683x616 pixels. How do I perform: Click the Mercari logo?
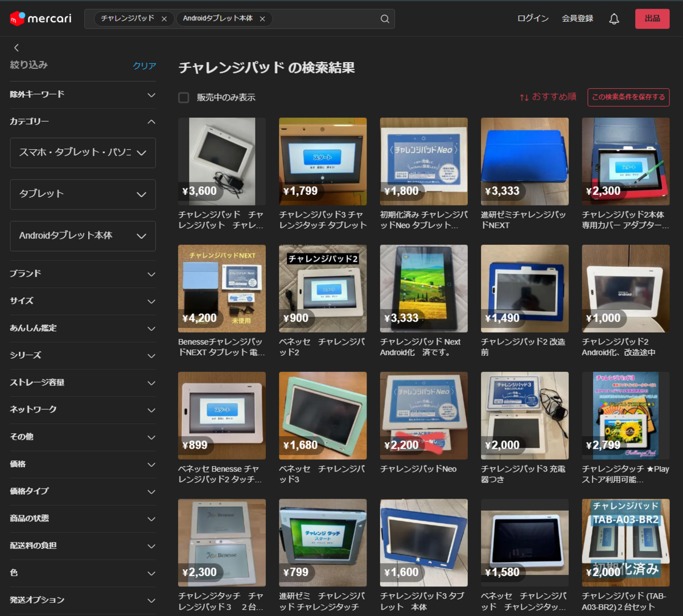[41, 19]
